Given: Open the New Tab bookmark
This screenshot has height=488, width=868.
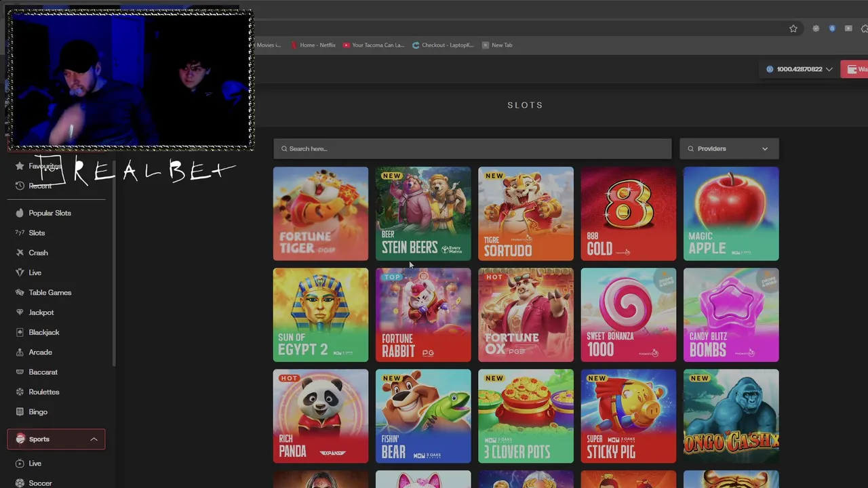Looking at the screenshot, I should click(497, 45).
